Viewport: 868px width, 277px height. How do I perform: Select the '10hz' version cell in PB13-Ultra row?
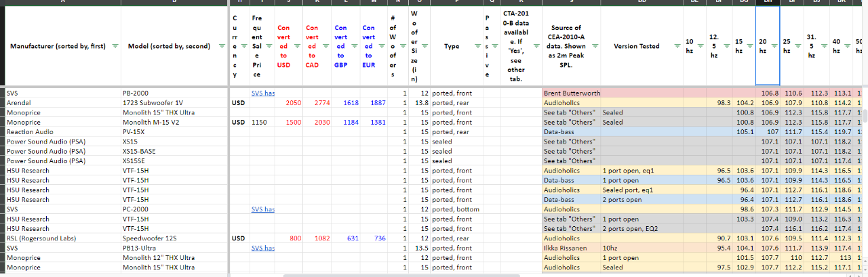642,249
